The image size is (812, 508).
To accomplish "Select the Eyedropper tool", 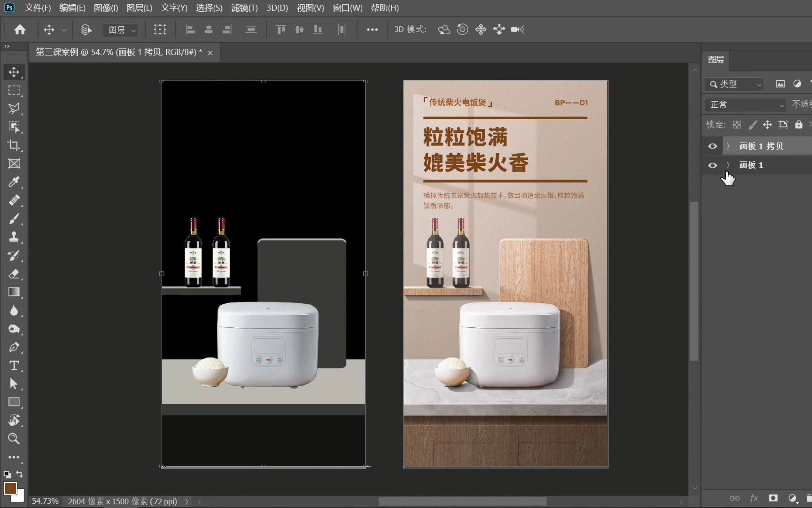I will pos(14,182).
